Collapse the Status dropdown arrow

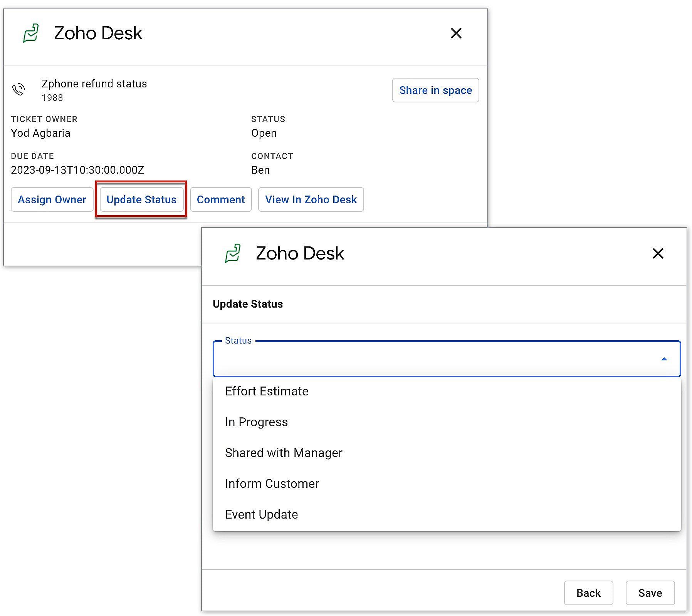point(664,359)
